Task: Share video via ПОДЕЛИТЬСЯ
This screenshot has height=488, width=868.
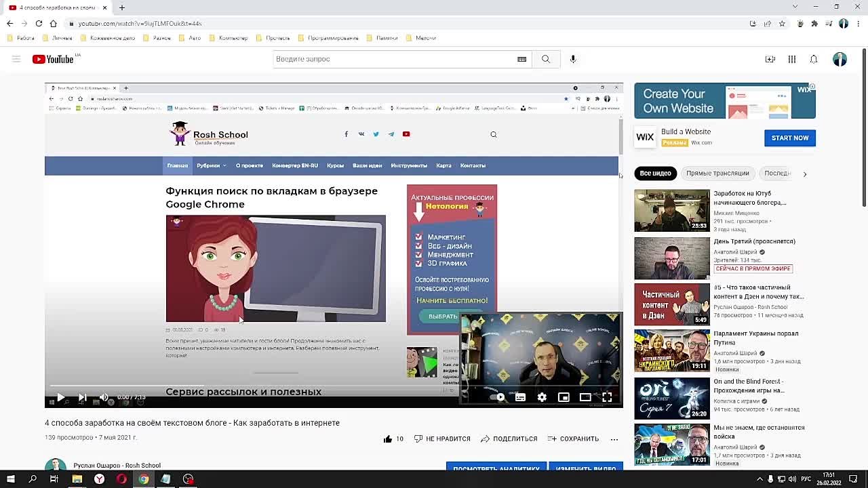Action: click(x=509, y=439)
